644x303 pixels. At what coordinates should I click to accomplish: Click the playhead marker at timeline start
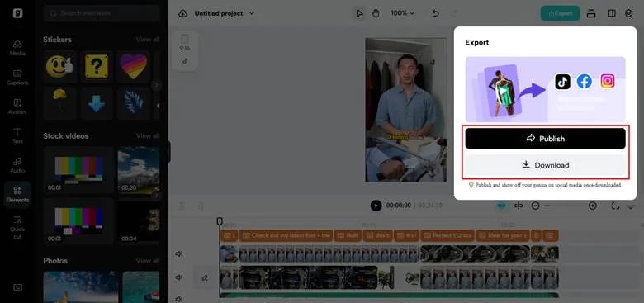tap(220, 221)
